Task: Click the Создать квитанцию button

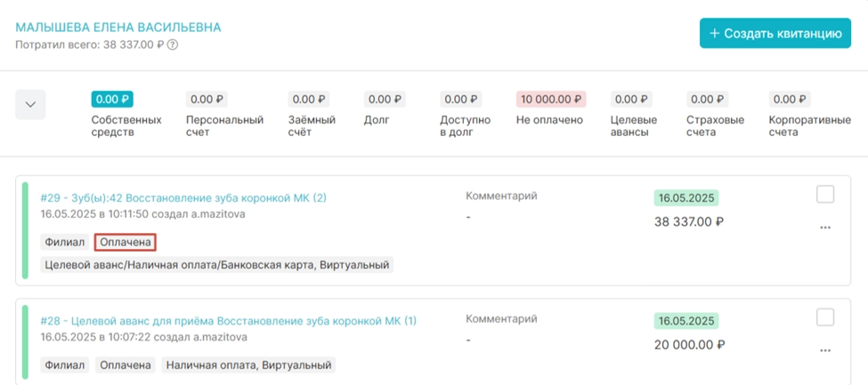Action: [775, 34]
